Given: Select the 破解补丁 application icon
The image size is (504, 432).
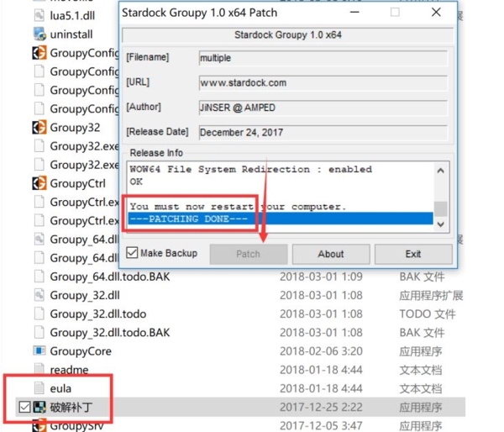Looking at the screenshot, I should 39,407.
